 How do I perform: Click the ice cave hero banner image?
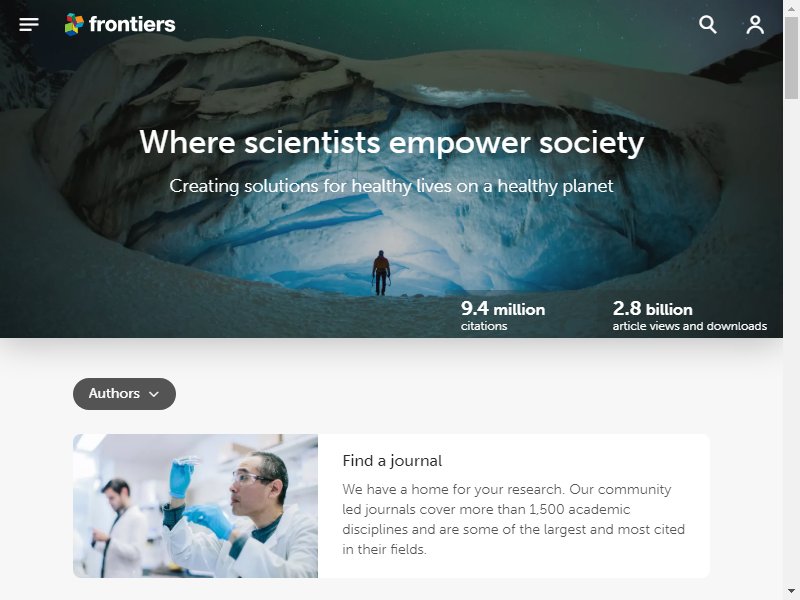[391, 169]
